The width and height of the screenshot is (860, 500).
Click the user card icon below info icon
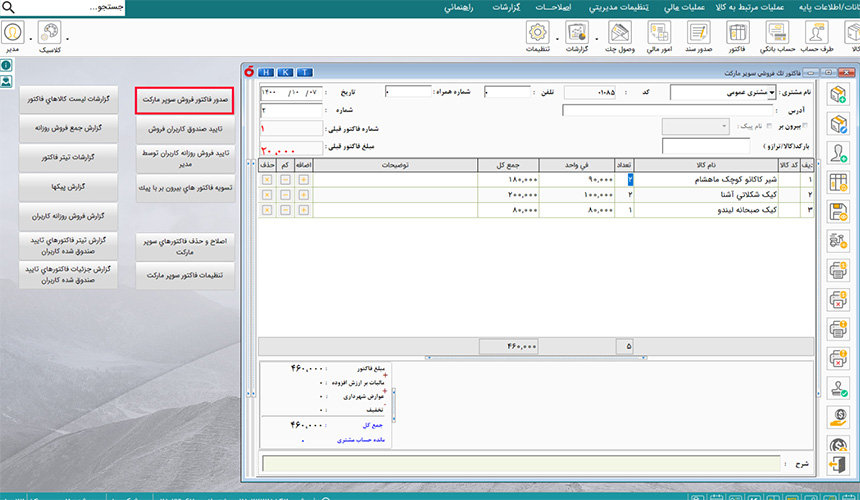point(6,82)
